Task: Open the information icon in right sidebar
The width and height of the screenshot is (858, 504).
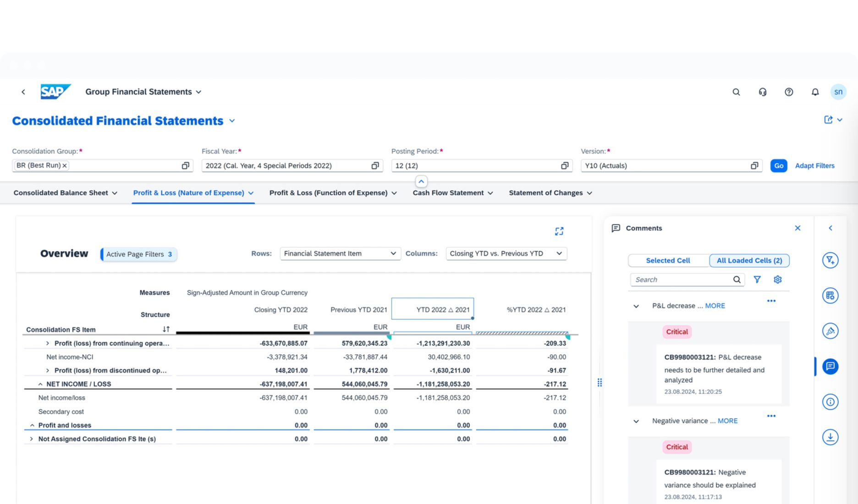Action: point(830,402)
